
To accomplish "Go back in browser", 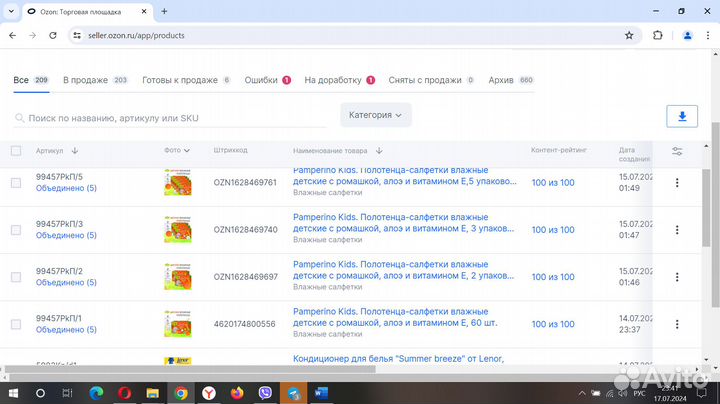I will click(12, 35).
